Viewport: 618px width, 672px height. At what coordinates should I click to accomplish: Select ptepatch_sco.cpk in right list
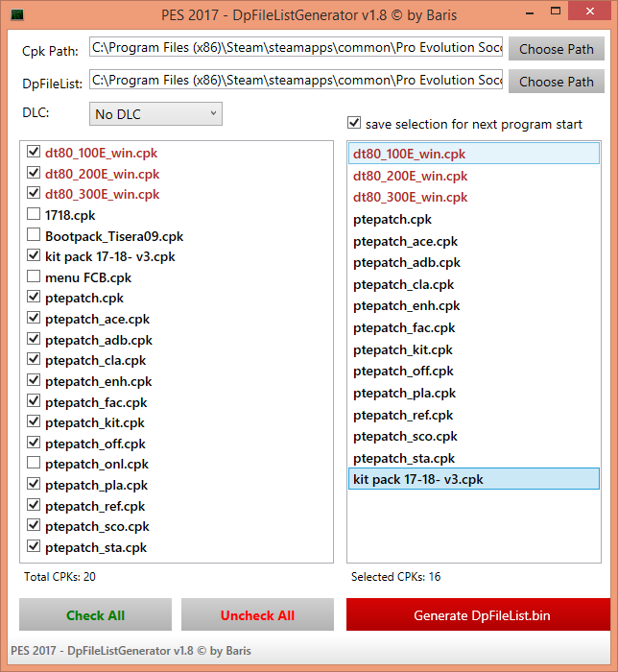pyautogui.click(x=474, y=436)
